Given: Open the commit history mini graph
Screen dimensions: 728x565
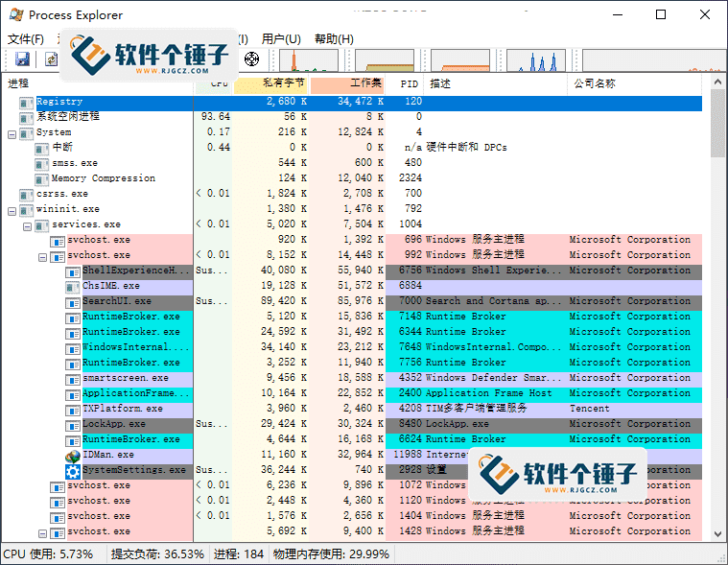Looking at the screenshot, I should tap(385, 60).
